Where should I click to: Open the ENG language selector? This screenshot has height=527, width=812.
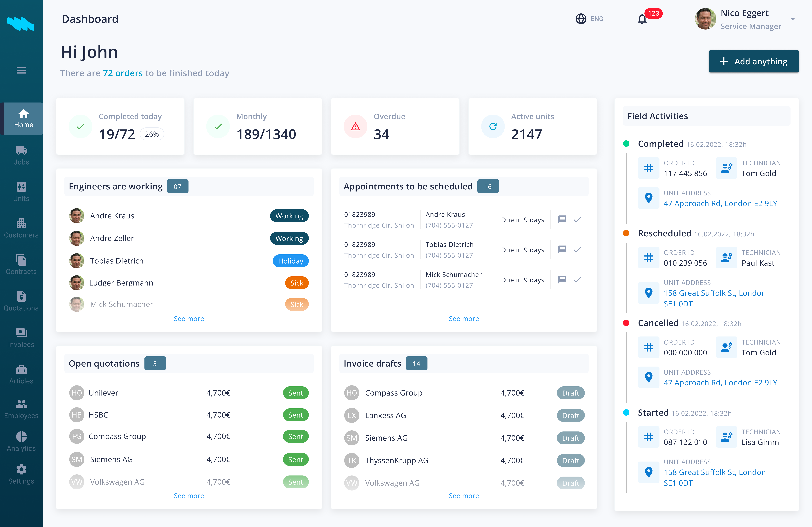[590, 19]
